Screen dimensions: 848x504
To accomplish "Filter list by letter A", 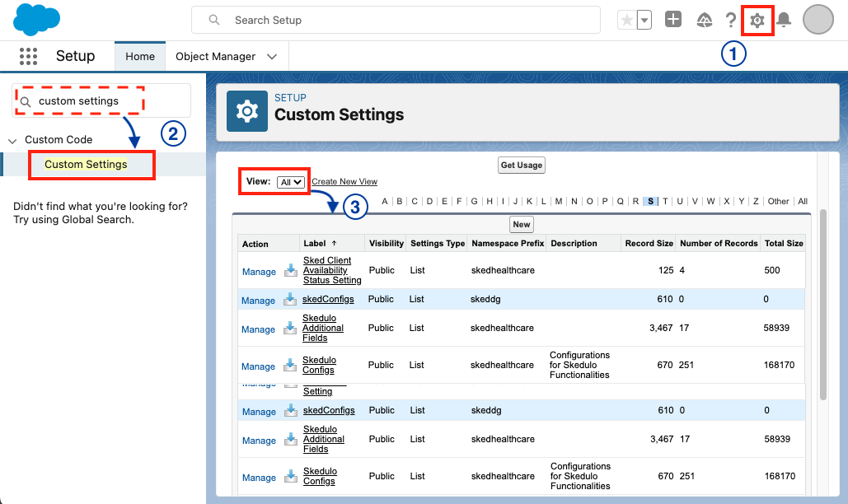I will coord(385,202).
